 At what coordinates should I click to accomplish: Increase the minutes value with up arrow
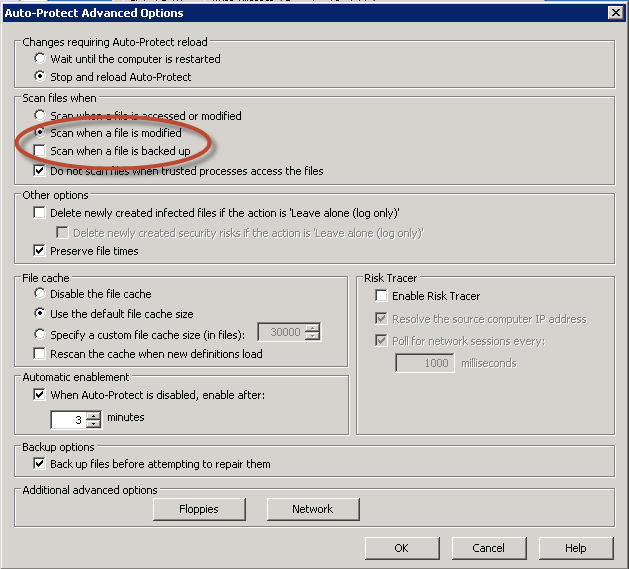94,414
